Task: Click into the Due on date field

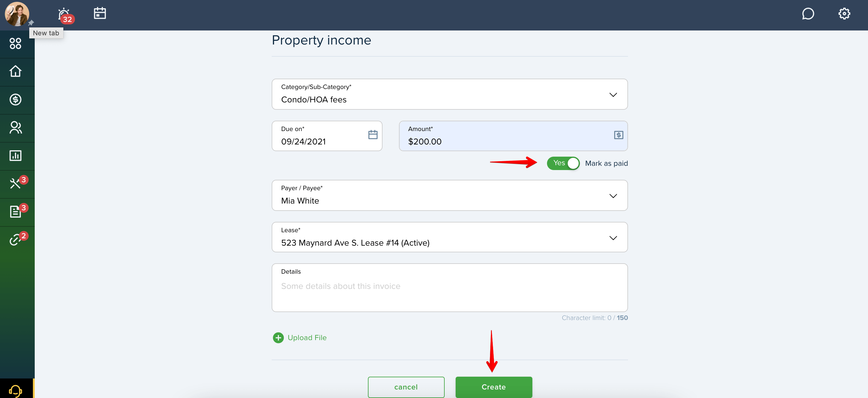Action: point(327,136)
